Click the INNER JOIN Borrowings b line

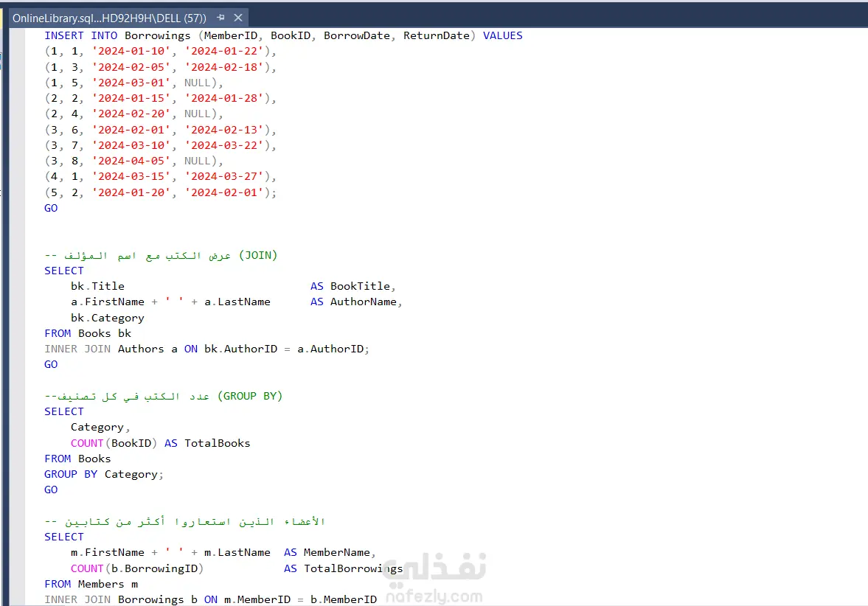click(210, 599)
